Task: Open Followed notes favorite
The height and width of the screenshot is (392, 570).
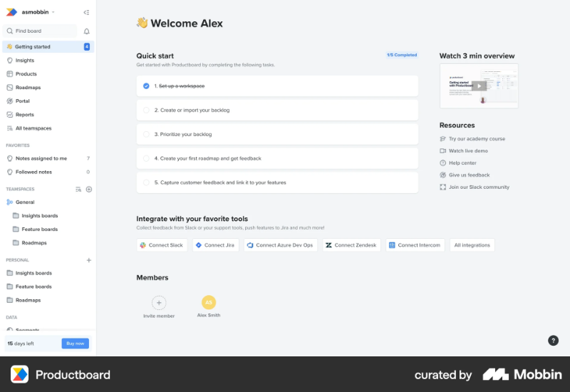Action: pos(48,172)
